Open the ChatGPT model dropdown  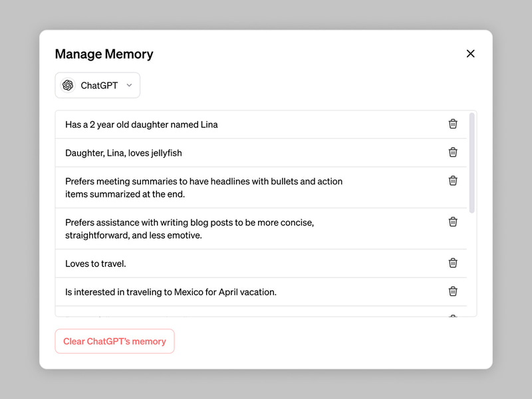pyautogui.click(x=98, y=85)
